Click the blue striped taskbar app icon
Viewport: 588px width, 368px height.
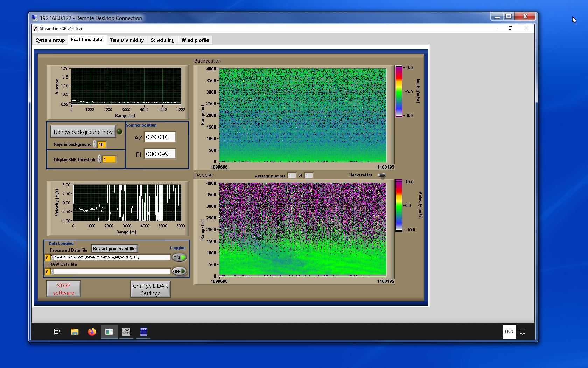click(x=143, y=332)
